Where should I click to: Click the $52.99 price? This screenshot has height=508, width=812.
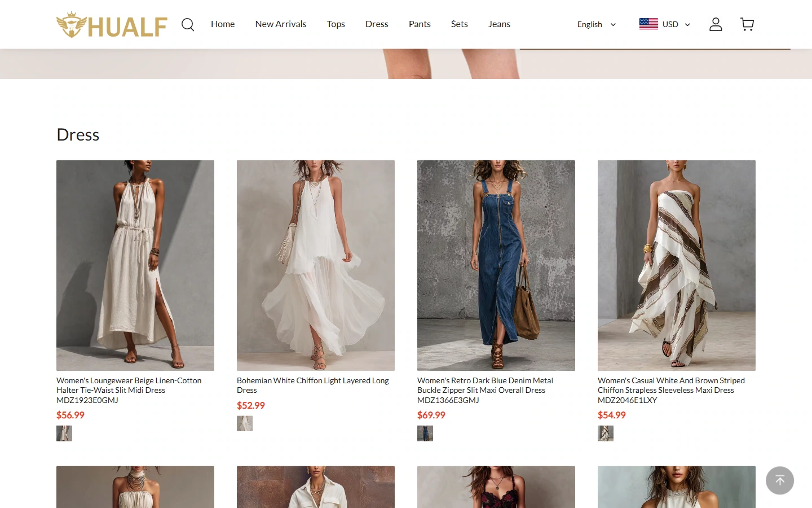tap(251, 405)
